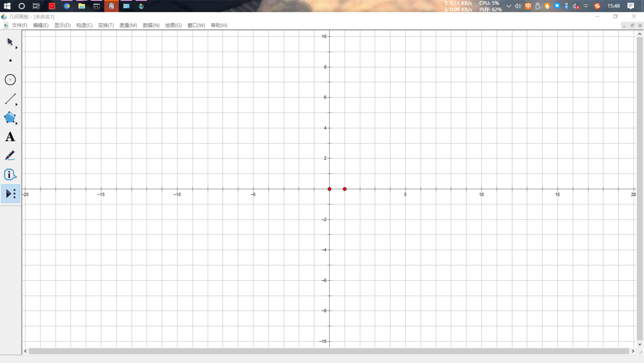Click the horizontal scrollbar track
This screenshot has height=363, width=644.
[x=329, y=351]
